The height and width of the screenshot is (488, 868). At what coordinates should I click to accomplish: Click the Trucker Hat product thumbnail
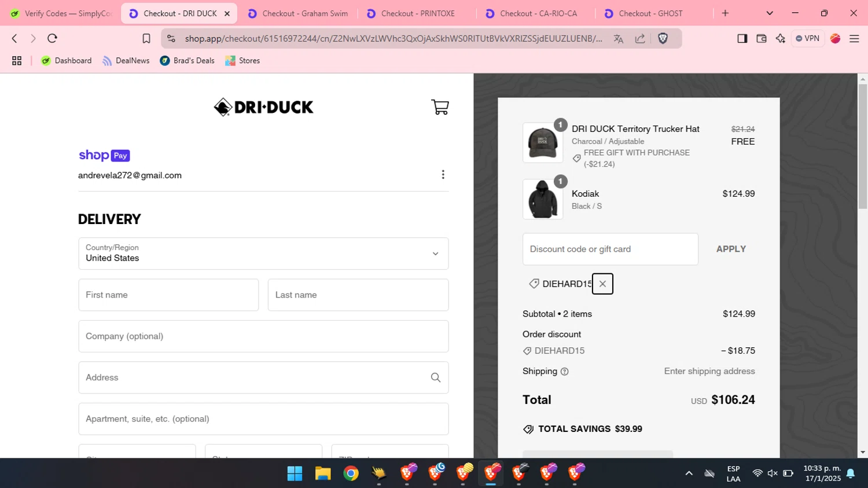pos(543,142)
